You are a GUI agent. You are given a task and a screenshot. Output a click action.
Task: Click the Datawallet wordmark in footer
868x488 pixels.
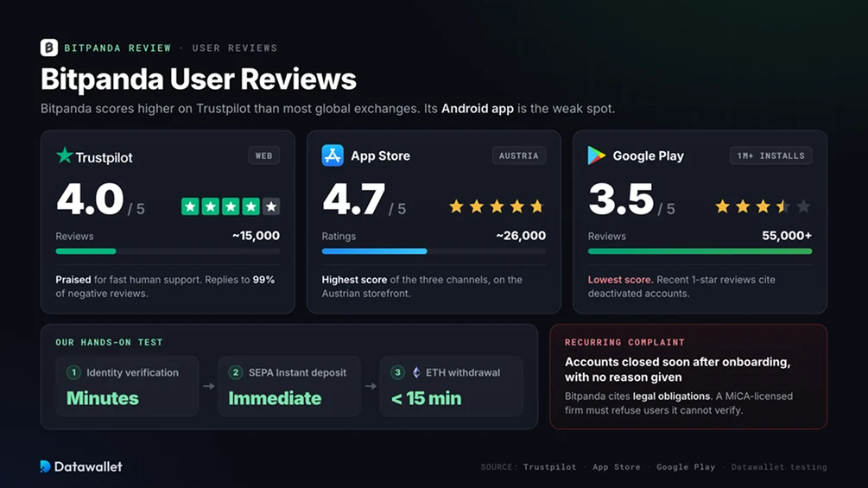[88, 466]
